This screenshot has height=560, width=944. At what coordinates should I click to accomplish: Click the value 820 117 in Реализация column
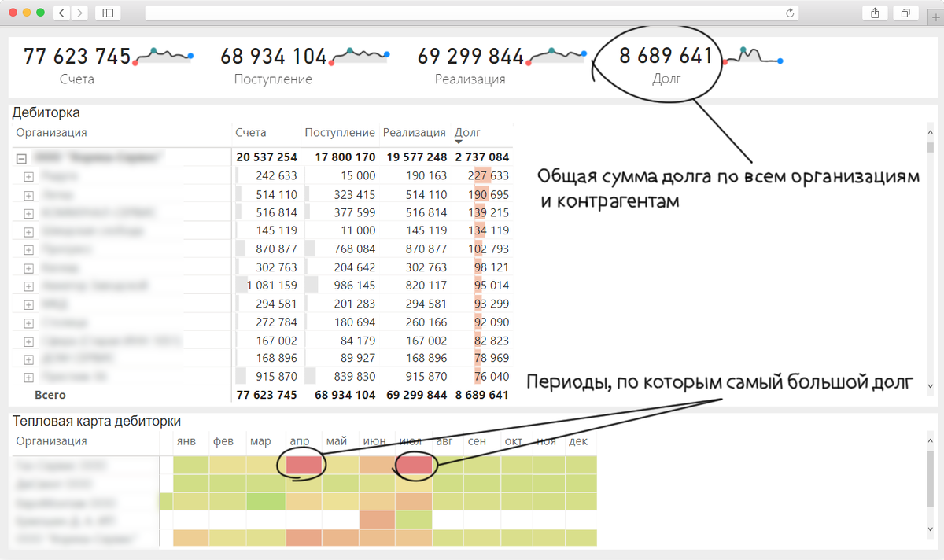click(427, 286)
